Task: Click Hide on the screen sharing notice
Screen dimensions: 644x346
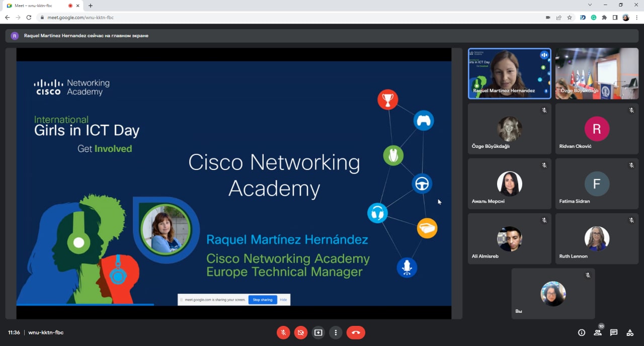Action: coord(283,300)
